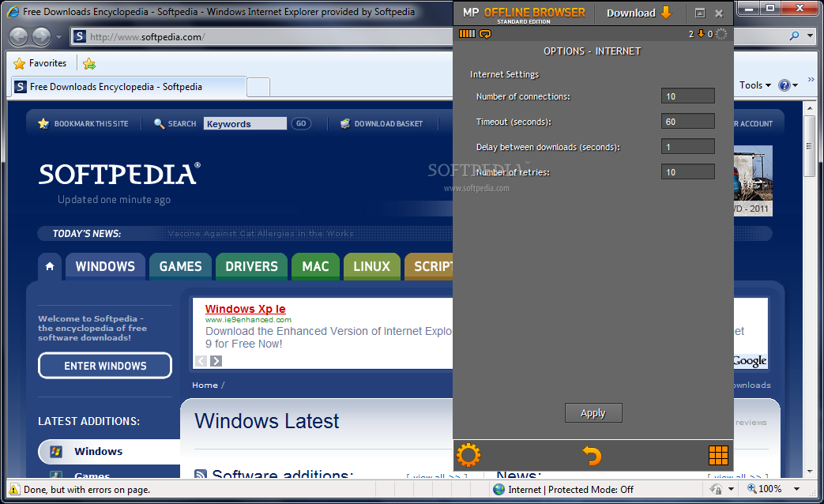Viewport: 824px width, 504px height.
Task: Click the Softpedia site icon in address bar
Action: coord(79,37)
